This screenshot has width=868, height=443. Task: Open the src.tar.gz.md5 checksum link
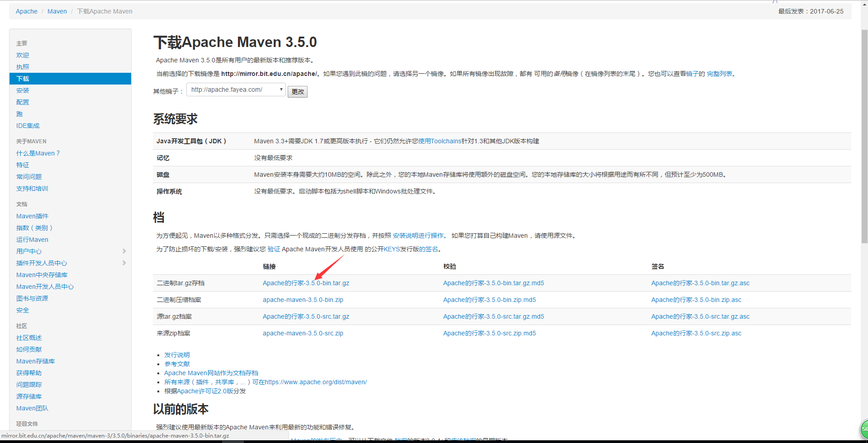click(x=493, y=316)
